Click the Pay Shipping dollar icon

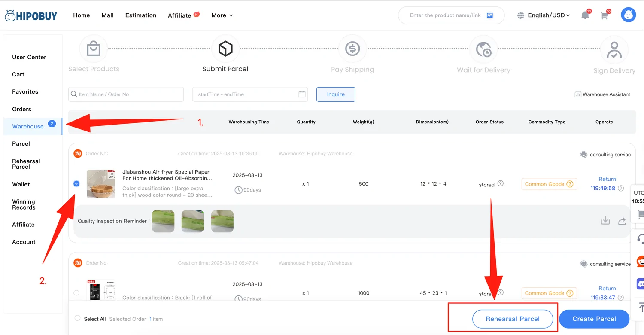[x=352, y=49]
